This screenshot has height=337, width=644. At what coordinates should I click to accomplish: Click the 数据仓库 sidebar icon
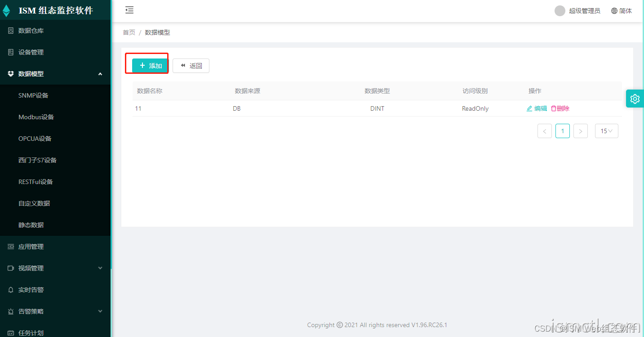[11, 31]
